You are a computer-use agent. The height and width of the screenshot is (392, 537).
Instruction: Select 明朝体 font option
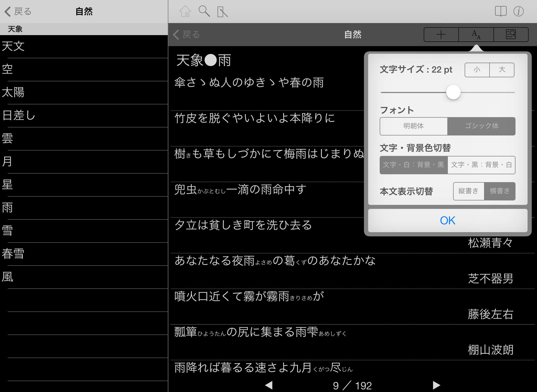[414, 126]
